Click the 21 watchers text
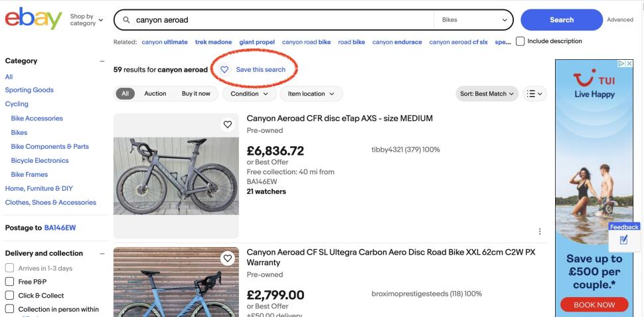Screen dimensions: 644x317 click(266, 191)
